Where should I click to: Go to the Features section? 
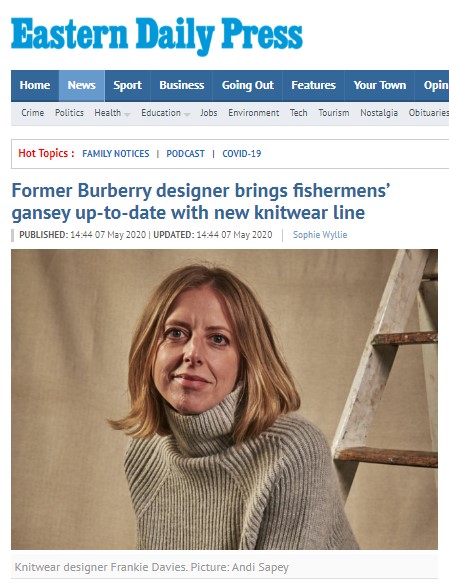click(313, 86)
